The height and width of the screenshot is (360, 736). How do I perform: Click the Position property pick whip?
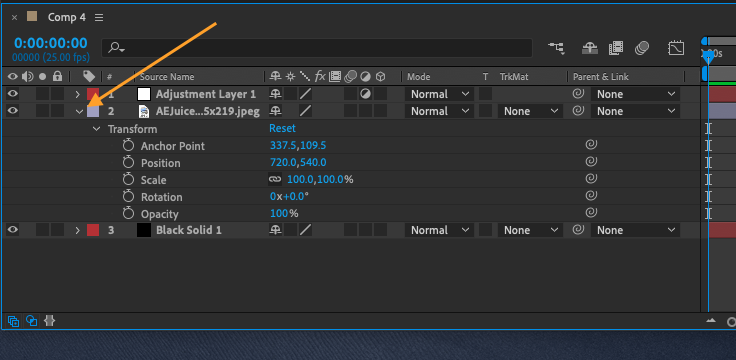tap(591, 161)
